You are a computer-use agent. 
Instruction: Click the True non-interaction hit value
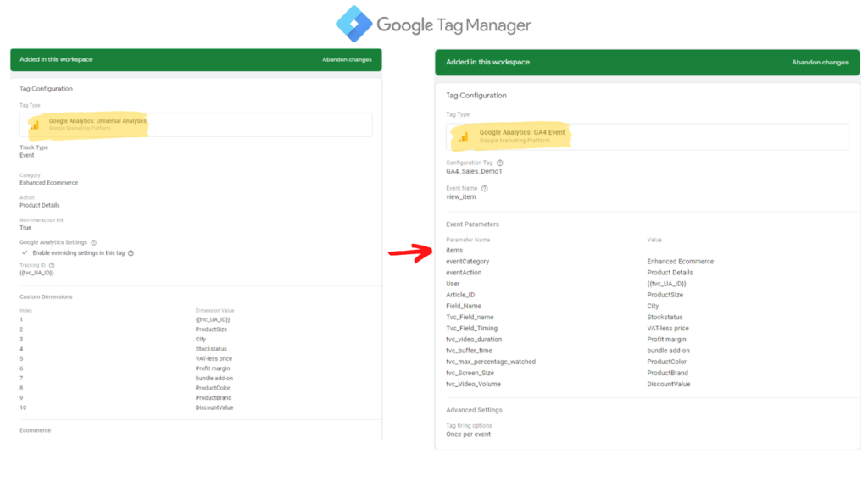[x=25, y=228]
